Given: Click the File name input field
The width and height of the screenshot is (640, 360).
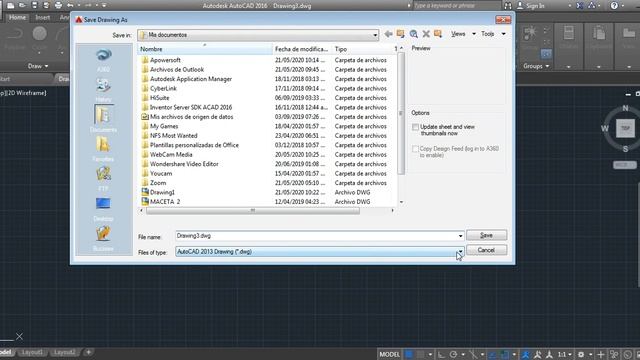Looking at the screenshot, I should (x=316, y=236).
